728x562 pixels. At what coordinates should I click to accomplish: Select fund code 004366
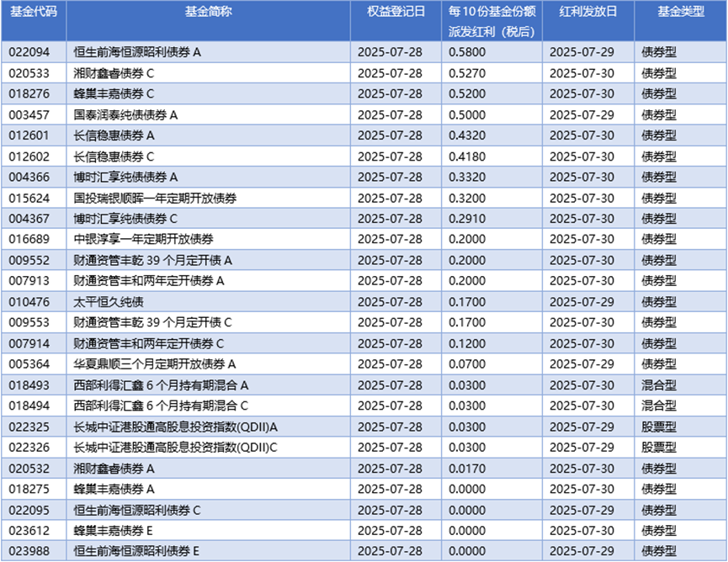pyautogui.click(x=29, y=178)
